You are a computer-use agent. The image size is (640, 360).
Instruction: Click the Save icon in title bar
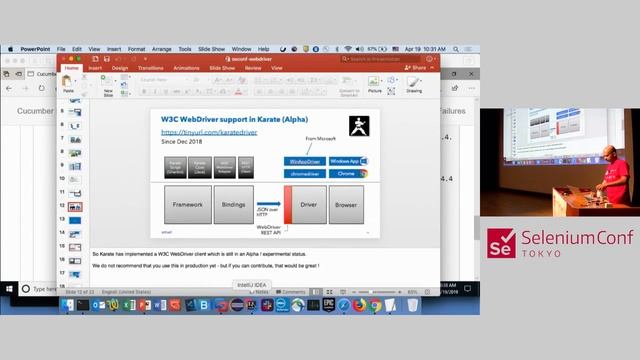click(x=107, y=59)
